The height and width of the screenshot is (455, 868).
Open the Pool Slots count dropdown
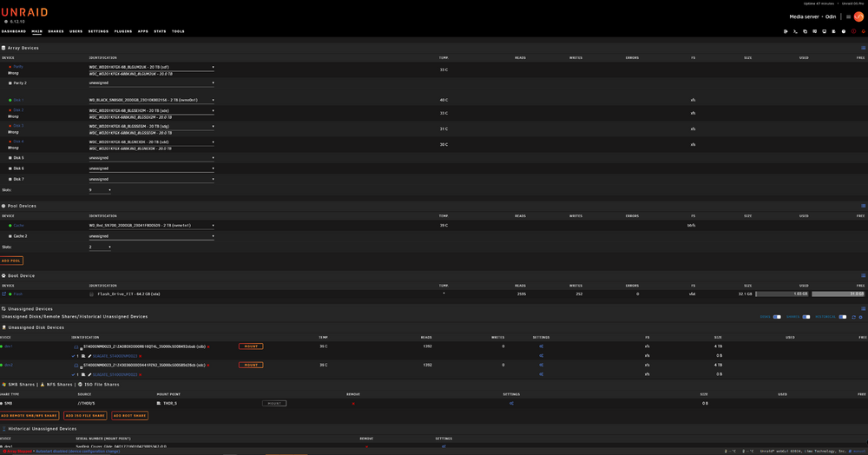100,247
